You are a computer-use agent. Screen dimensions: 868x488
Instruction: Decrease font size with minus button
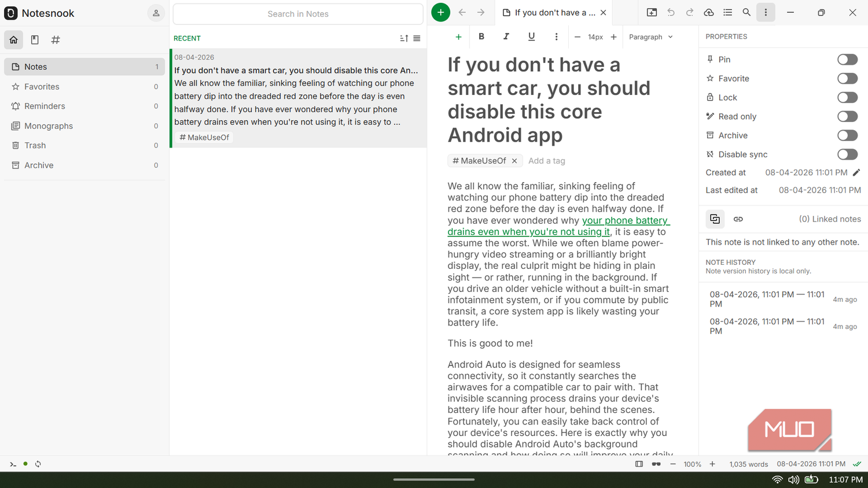(x=577, y=37)
